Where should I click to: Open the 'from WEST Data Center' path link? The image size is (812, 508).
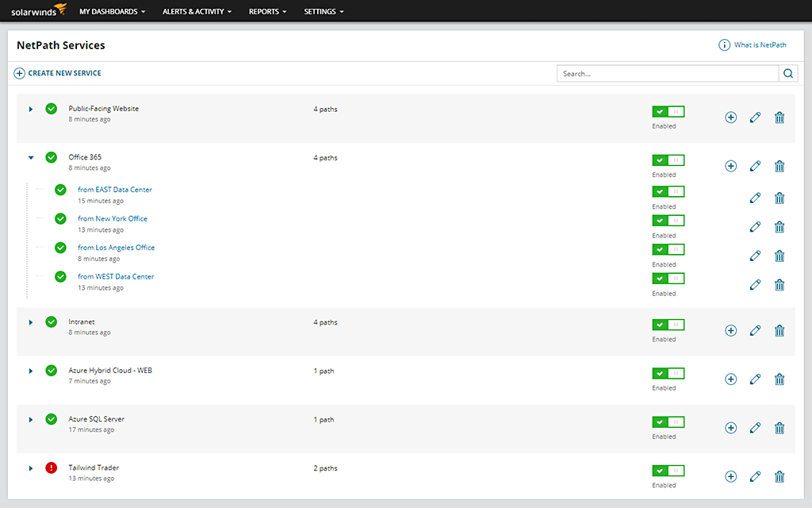pos(116,276)
